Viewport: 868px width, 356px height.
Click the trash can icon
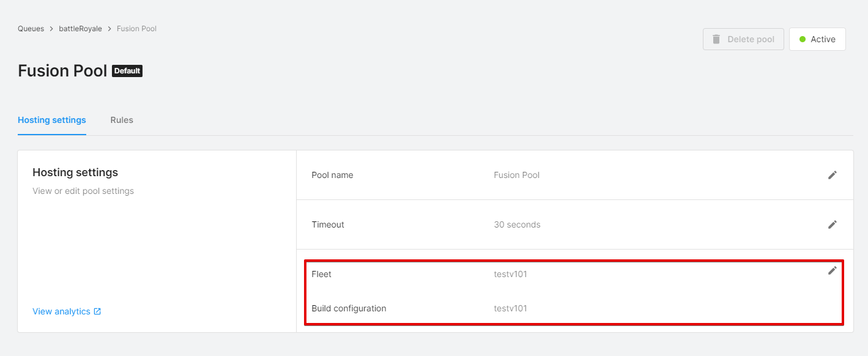click(x=716, y=39)
